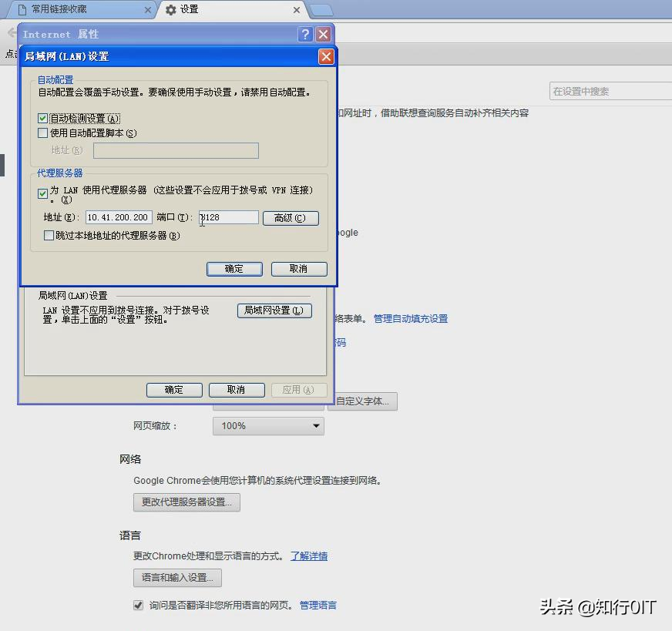
Task: Disable 为LAN使用代理服务器 option
Action: [43, 193]
